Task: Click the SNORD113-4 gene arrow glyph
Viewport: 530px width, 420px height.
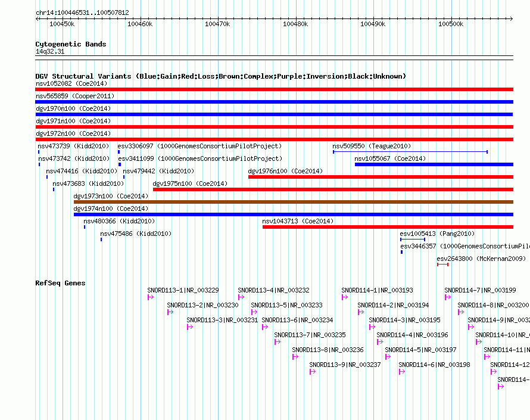Action: click(241, 297)
